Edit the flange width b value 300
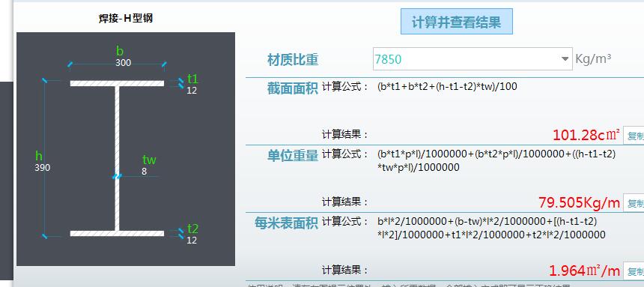 (124, 63)
